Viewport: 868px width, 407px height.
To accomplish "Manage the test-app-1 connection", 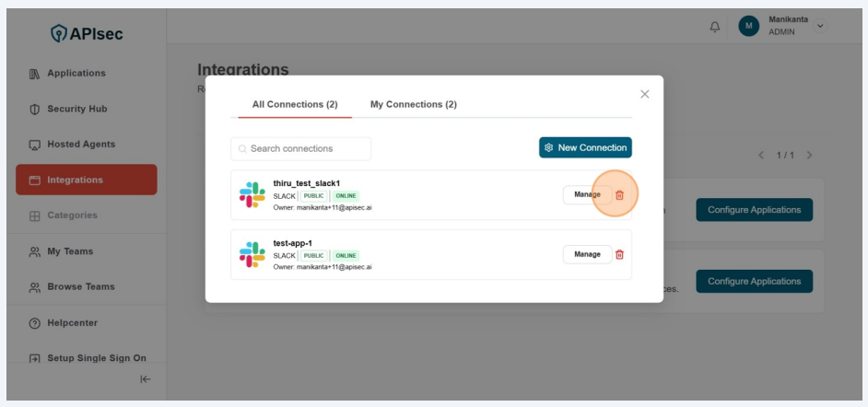I will pos(587,255).
